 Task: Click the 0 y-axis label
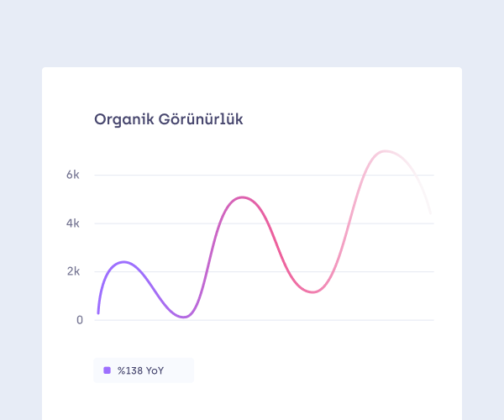tap(80, 320)
